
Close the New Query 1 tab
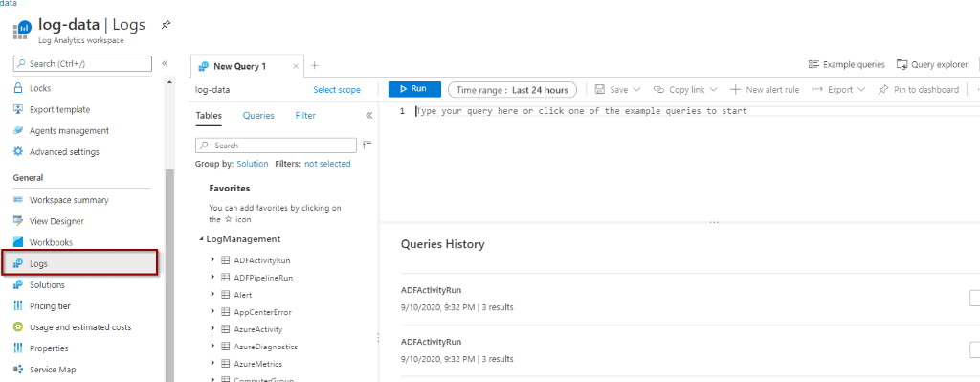[x=295, y=66]
